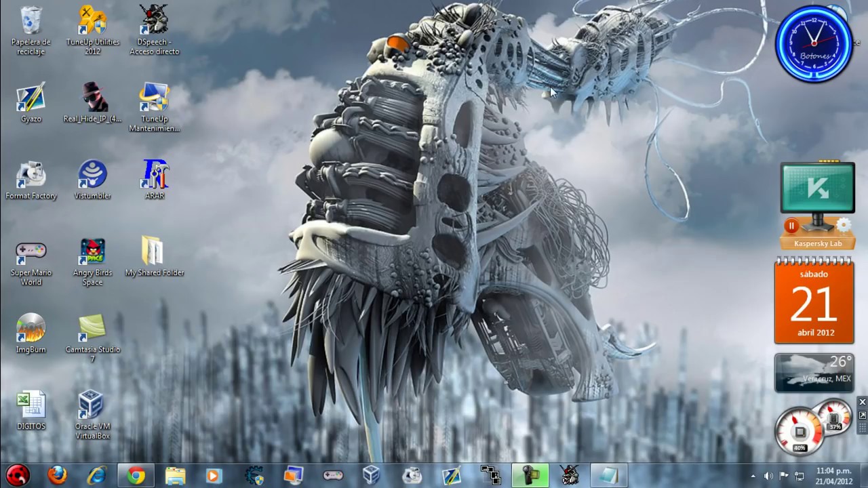Click the gear with shield taskbar icon
868x488 pixels.
(254, 475)
